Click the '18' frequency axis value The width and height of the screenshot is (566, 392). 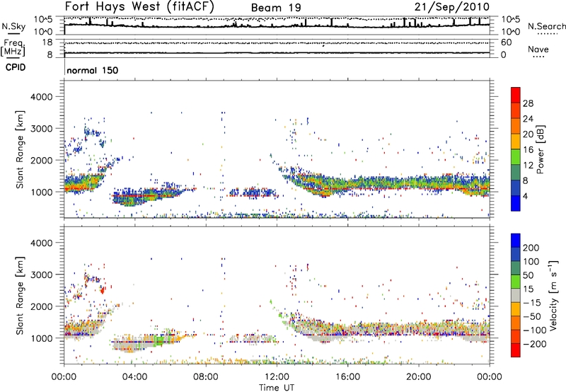(x=47, y=42)
